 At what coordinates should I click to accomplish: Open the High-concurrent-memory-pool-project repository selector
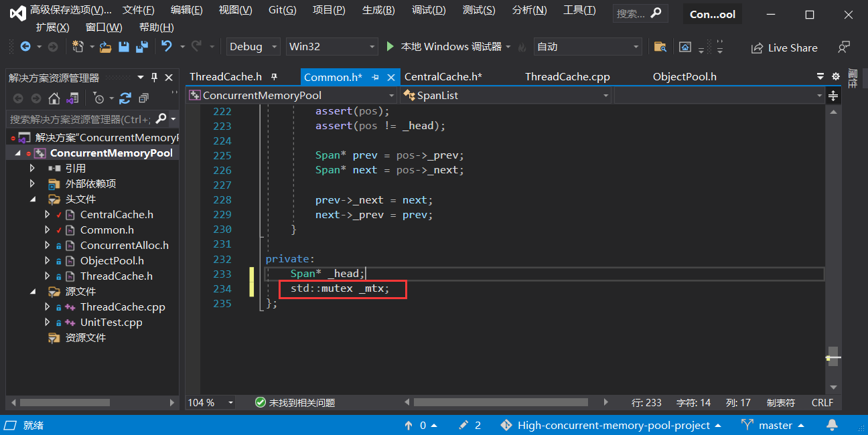click(610, 426)
